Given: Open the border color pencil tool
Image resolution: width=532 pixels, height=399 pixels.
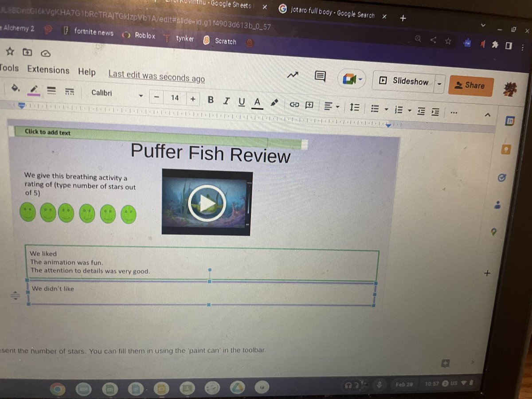Looking at the screenshot, I should (33, 90).
